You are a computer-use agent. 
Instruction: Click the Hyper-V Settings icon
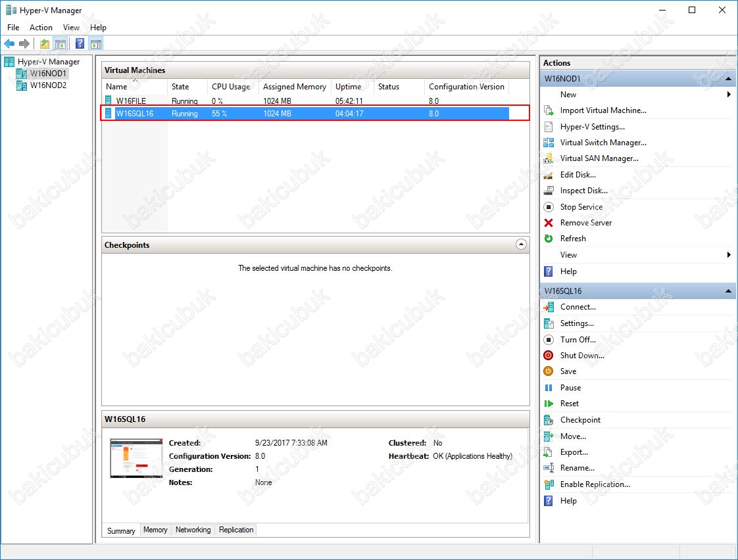[x=549, y=126]
